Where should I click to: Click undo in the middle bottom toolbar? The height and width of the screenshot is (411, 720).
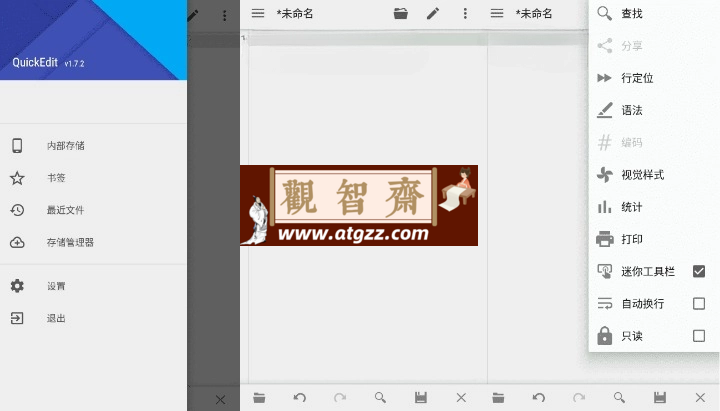click(x=300, y=397)
